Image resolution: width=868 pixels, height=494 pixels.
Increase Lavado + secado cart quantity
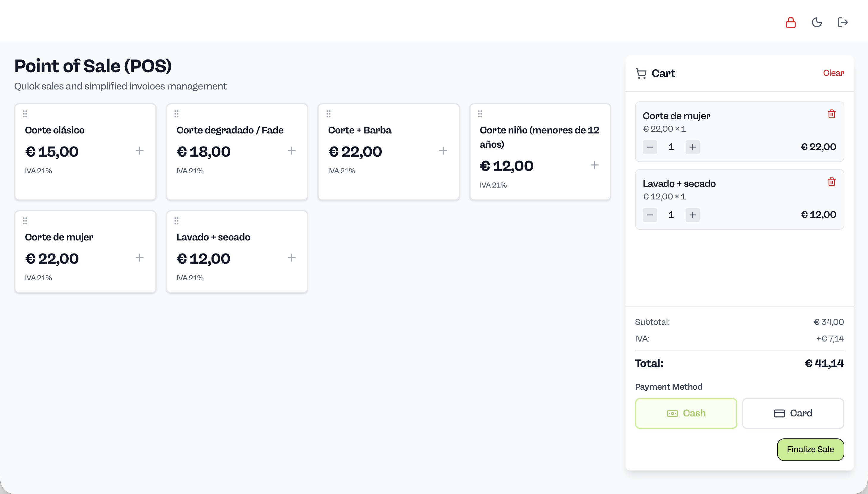click(692, 215)
